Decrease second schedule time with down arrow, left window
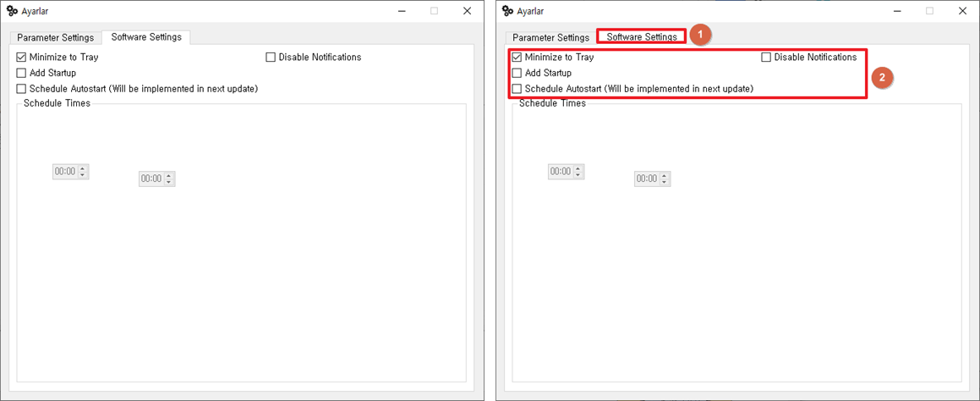The image size is (980, 401). coord(169,183)
